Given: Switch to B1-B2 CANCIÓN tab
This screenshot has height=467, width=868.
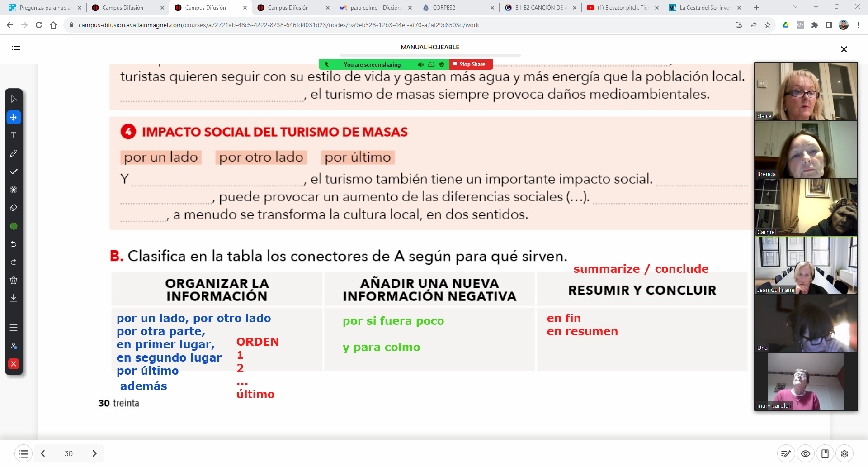Looking at the screenshot, I should 540,8.
